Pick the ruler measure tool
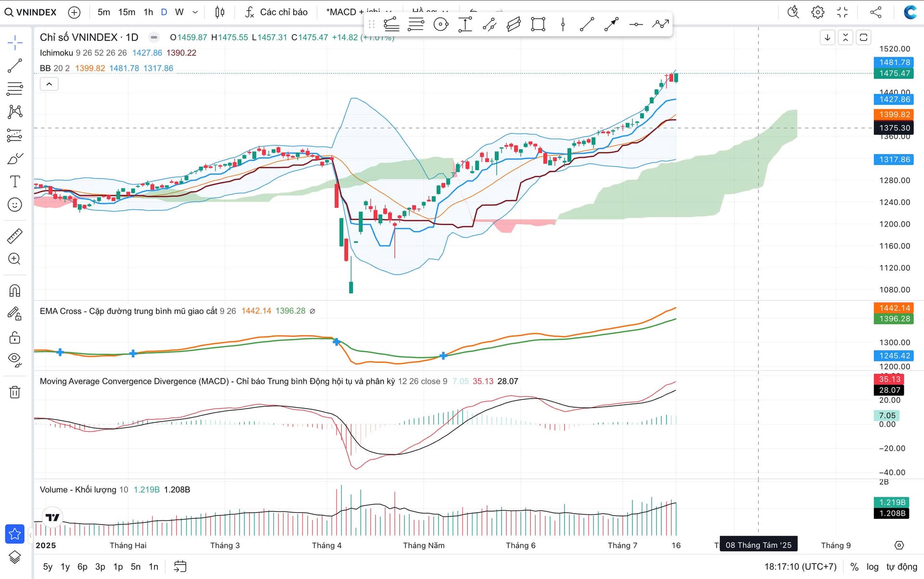924x579 pixels. (x=15, y=236)
